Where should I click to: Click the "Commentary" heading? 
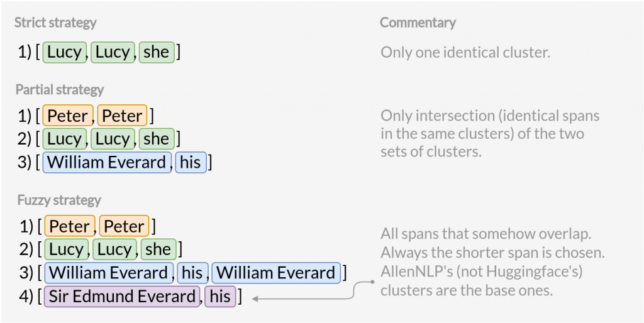(418, 23)
